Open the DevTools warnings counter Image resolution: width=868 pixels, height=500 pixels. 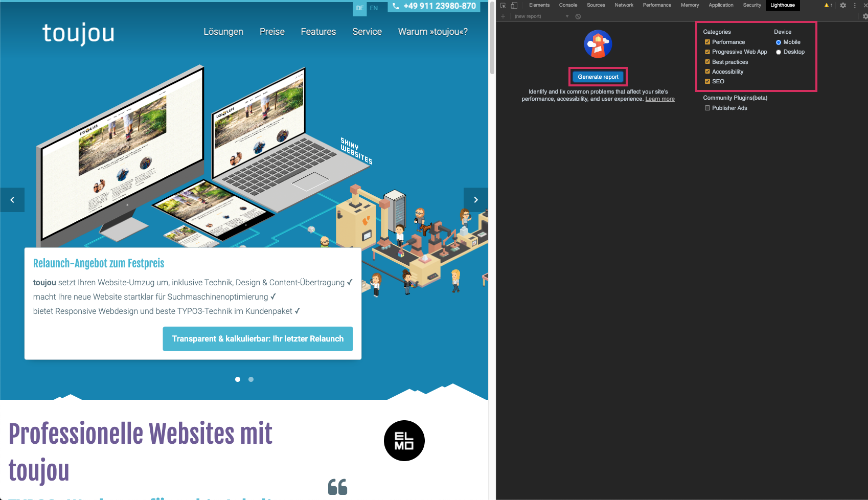(x=829, y=5)
